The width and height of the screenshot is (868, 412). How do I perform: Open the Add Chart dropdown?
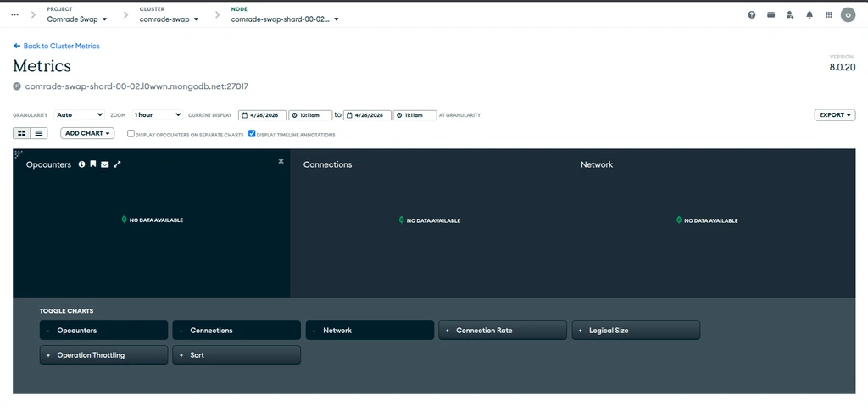pyautogui.click(x=87, y=133)
